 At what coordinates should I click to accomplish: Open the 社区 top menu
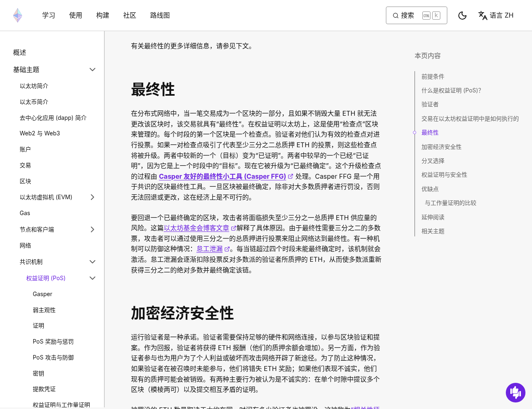130,16
